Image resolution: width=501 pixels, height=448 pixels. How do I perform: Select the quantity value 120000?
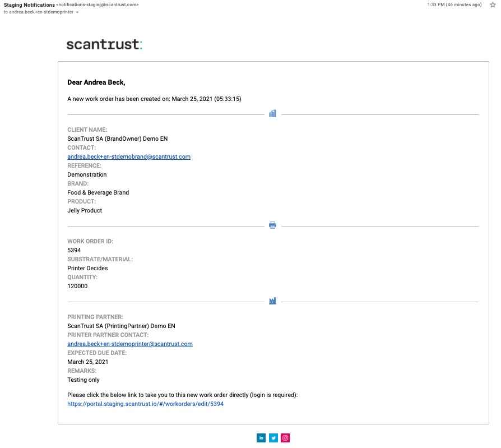pyautogui.click(x=77, y=287)
